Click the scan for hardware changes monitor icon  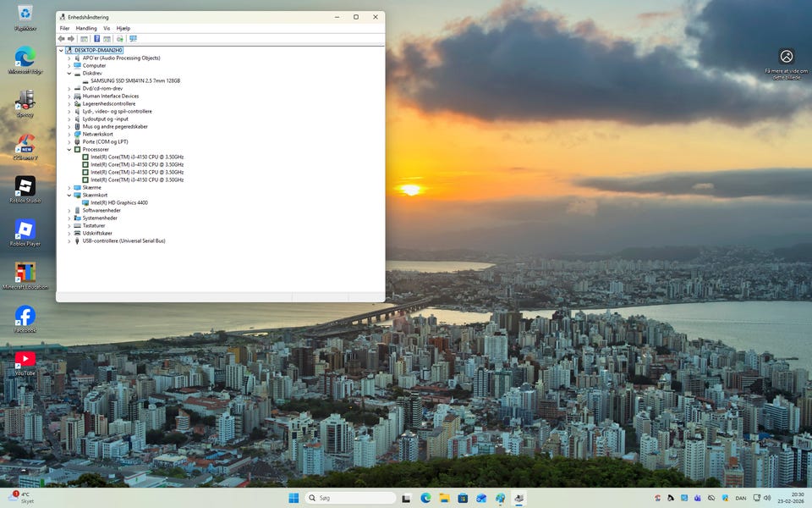coord(133,39)
